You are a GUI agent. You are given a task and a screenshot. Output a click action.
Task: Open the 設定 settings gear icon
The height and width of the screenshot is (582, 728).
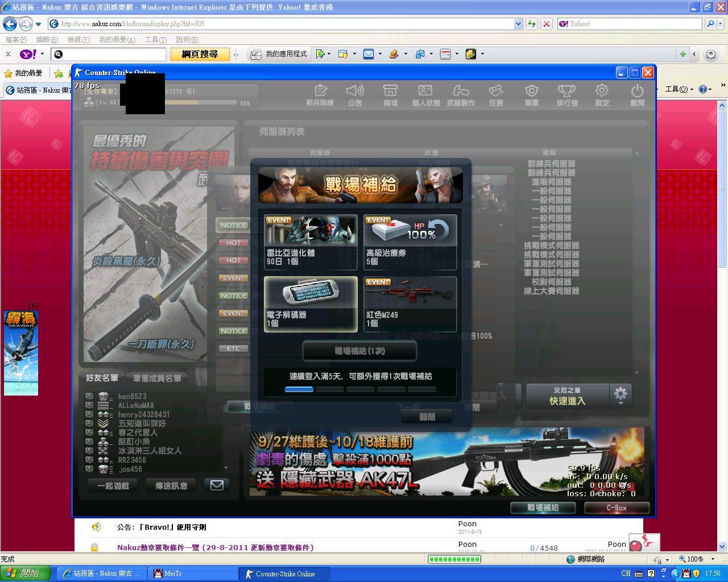[602, 95]
